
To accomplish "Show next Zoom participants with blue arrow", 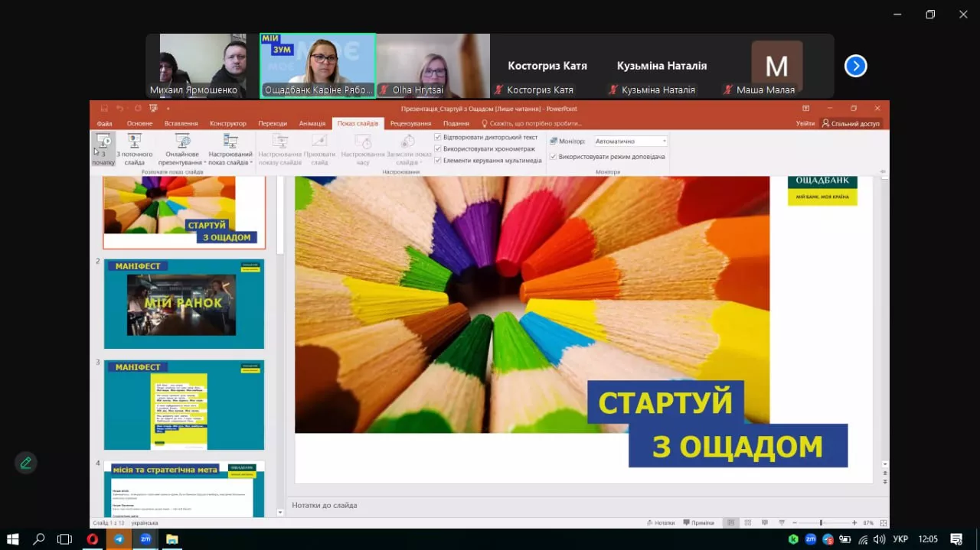I will (x=855, y=67).
